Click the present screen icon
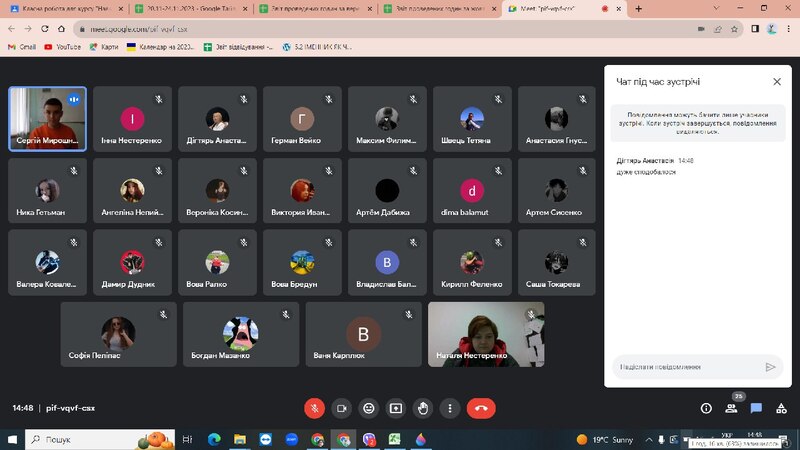This screenshot has width=800, height=450. click(395, 408)
